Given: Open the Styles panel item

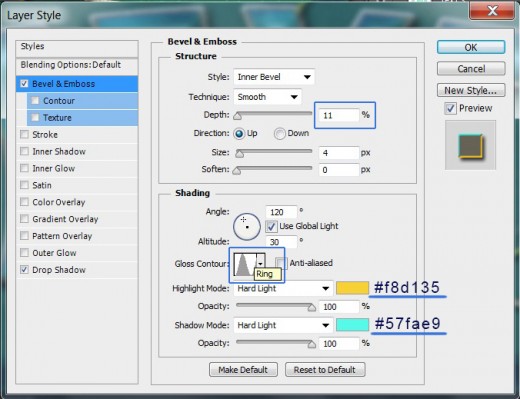Looking at the screenshot, I should pyautogui.click(x=77, y=49).
